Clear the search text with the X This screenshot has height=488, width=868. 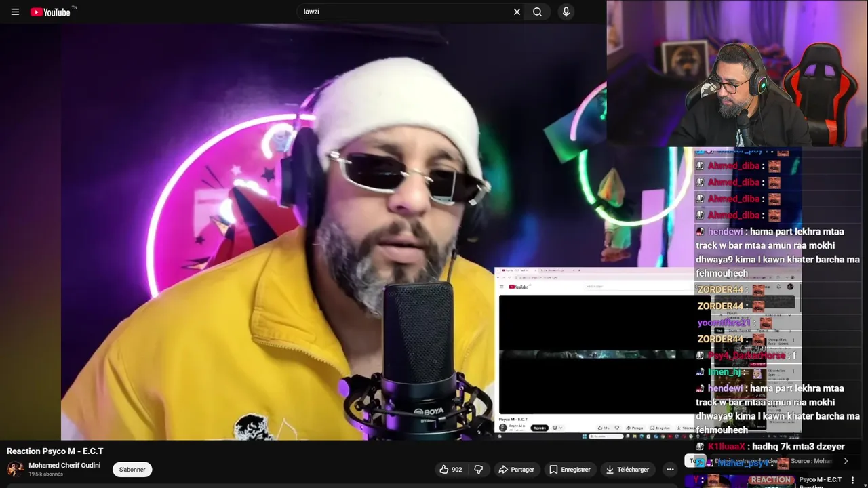pos(517,12)
